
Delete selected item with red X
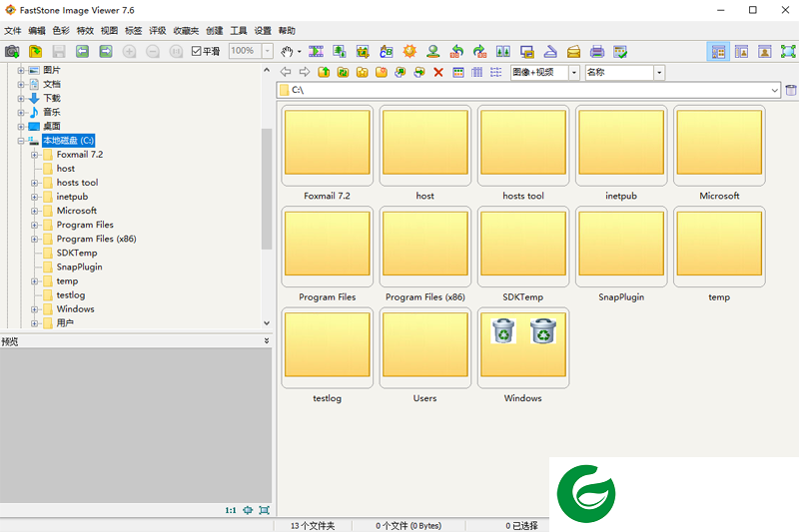pyautogui.click(x=438, y=72)
